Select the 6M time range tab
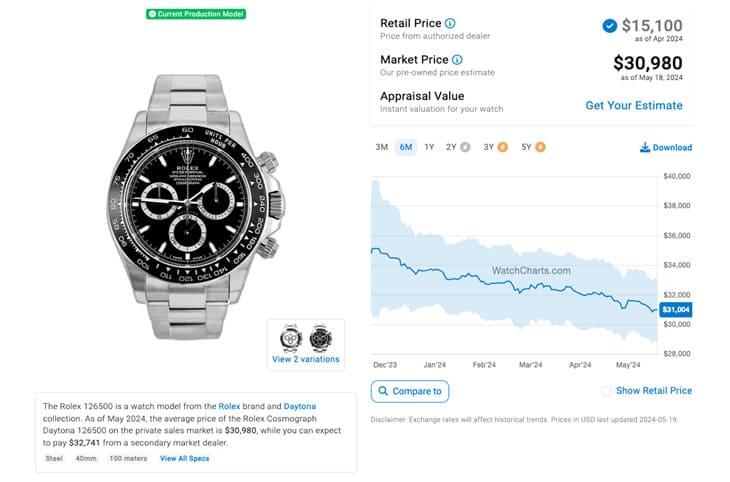This screenshot has height=482, width=730. coord(406,147)
